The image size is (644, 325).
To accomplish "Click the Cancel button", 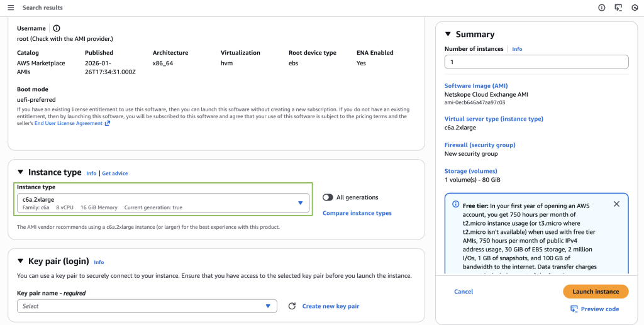I will [x=464, y=292].
